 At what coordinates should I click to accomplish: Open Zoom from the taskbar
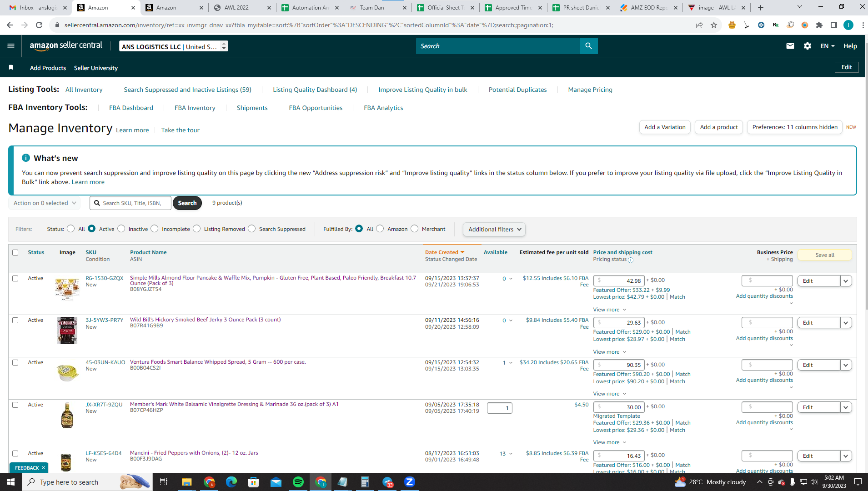point(410,482)
